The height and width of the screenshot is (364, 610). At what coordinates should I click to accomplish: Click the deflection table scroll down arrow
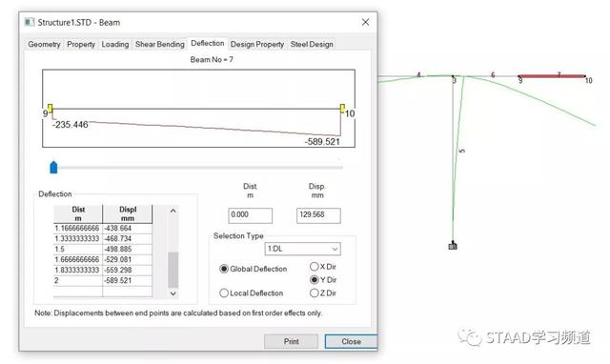tap(173, 293)
